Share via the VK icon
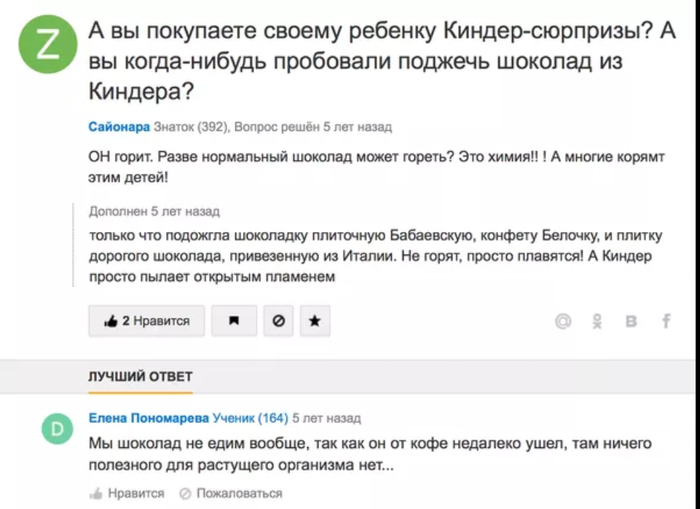Image resolution: width=700 pixels, height=509 pixels. coord(631,321)
